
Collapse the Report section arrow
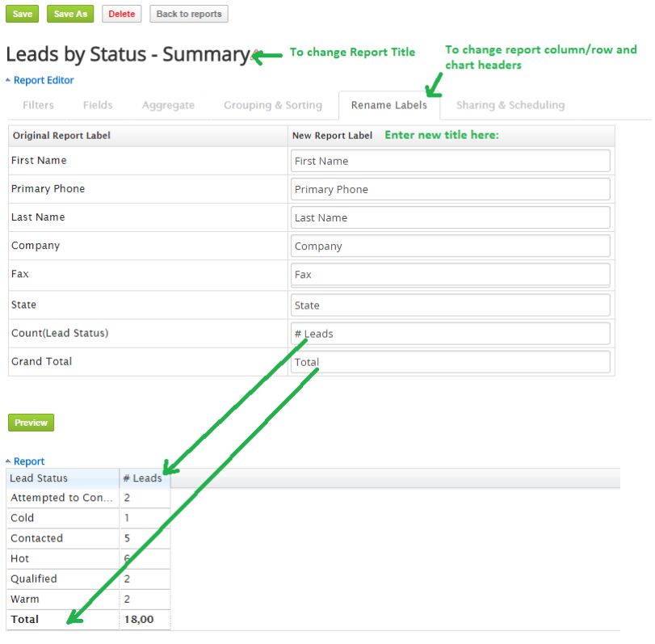(x=8, y=461)
